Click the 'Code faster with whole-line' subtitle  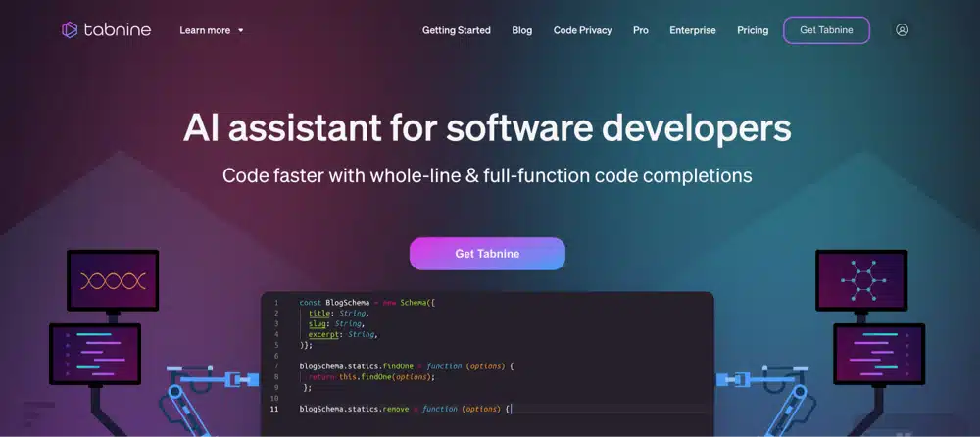coord(487,175)
